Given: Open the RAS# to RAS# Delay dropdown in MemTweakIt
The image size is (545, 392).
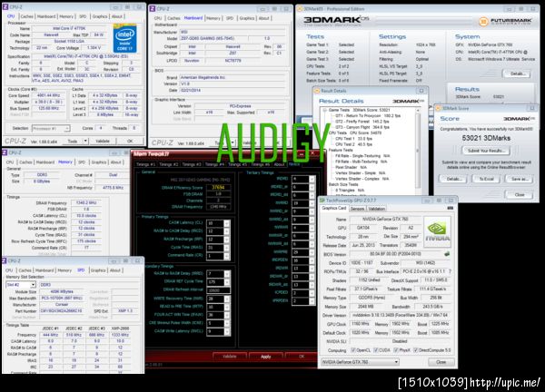Looking at the screenshot, I should [226, 274].
